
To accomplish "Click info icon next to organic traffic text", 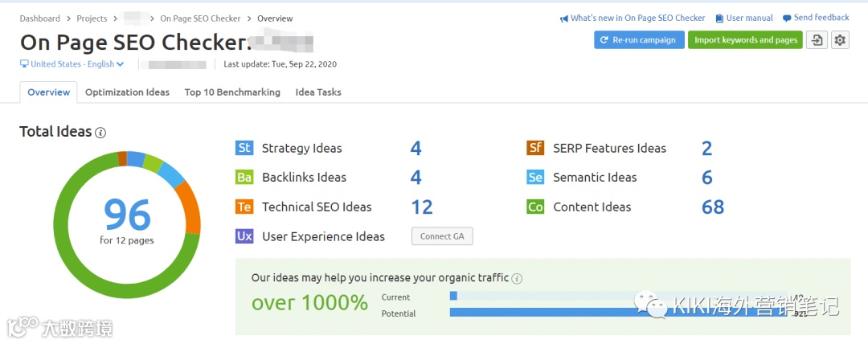I will point(517,278).
